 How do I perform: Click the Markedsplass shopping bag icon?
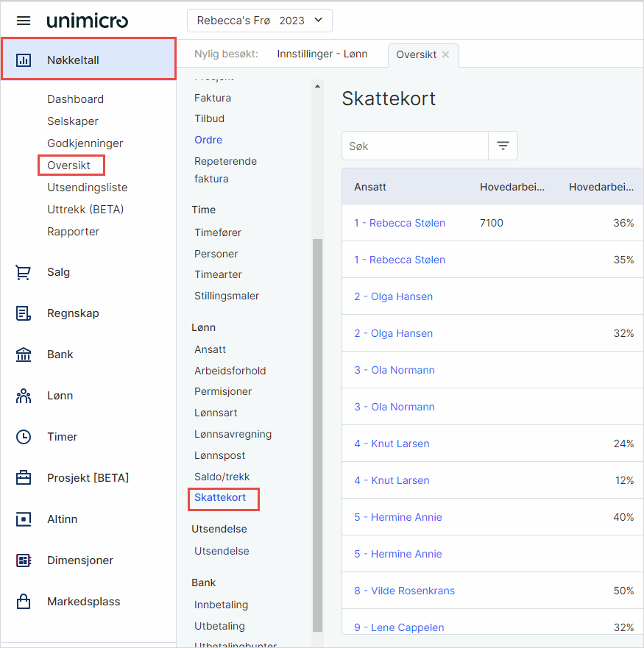pos(24,602)
